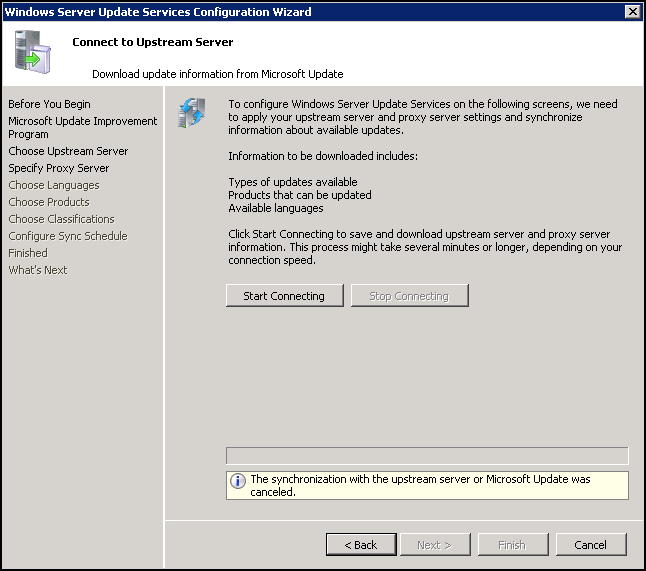Click the synchronize servers icon beside description
This screenshot has height=571, width=646.
(192, 112)
